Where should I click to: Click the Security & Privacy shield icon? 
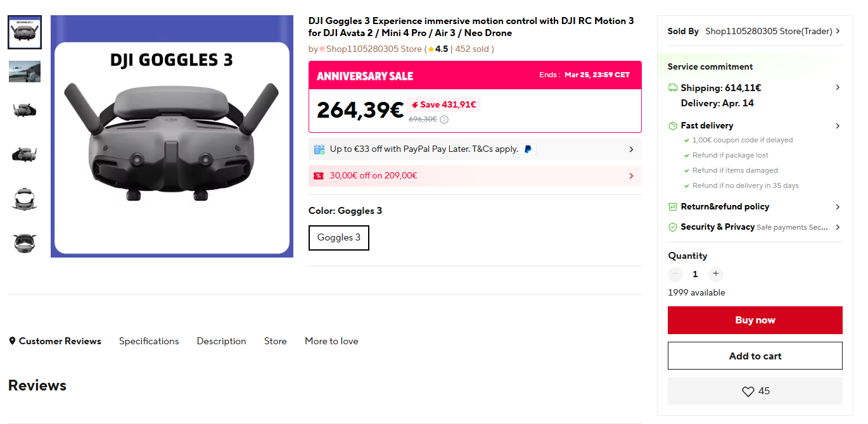[x=673, y=227]
